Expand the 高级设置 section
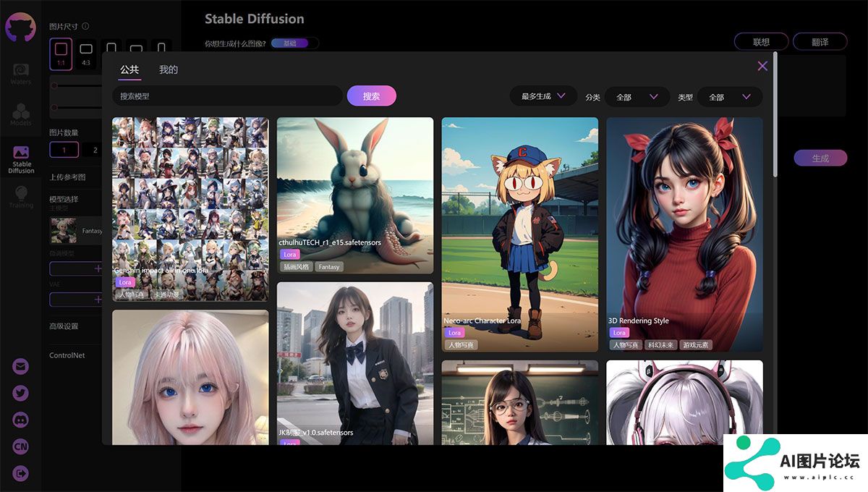Image resolution: width=868 pixels, height=492 pixels. (64, 326)
